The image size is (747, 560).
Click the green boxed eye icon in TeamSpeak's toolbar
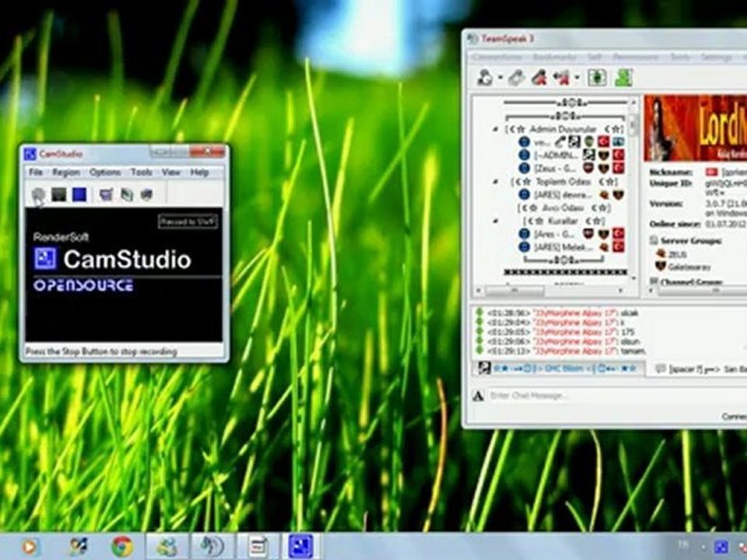(x=597, y=77)
